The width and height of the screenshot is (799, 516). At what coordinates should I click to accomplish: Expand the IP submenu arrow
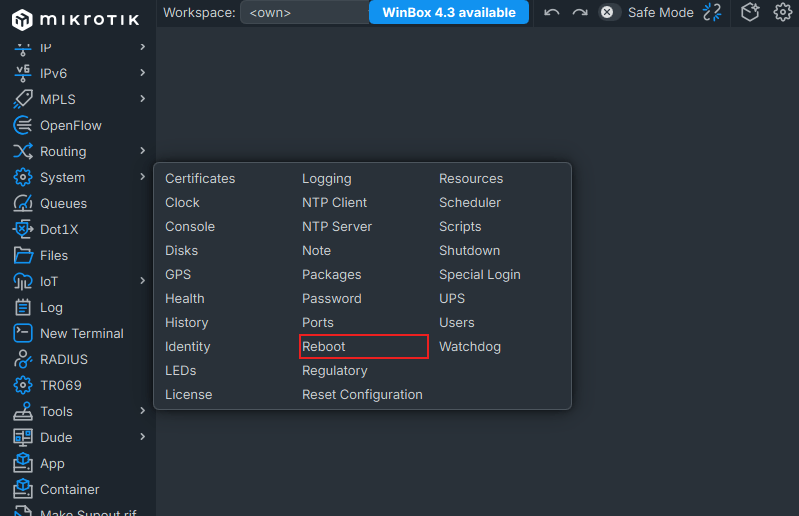click(143, 47)
